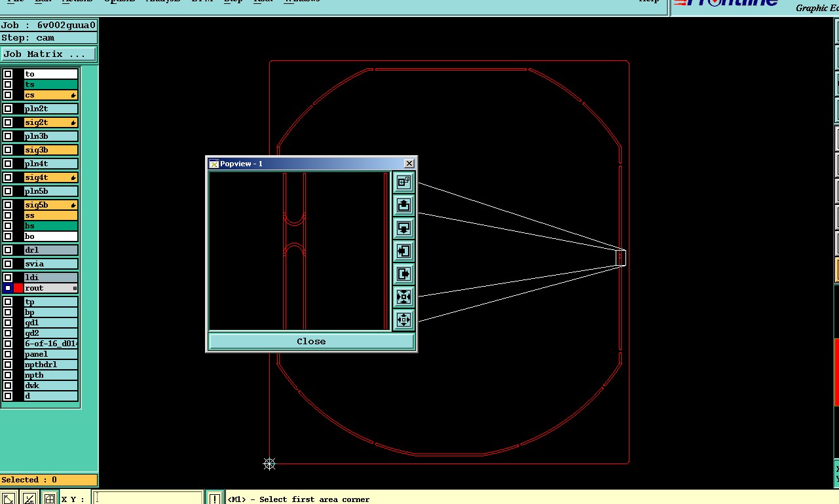Select the gd2 layer name
Viewport: 839px width, 504px height.
pyautogui.click(x=51, y=333)
